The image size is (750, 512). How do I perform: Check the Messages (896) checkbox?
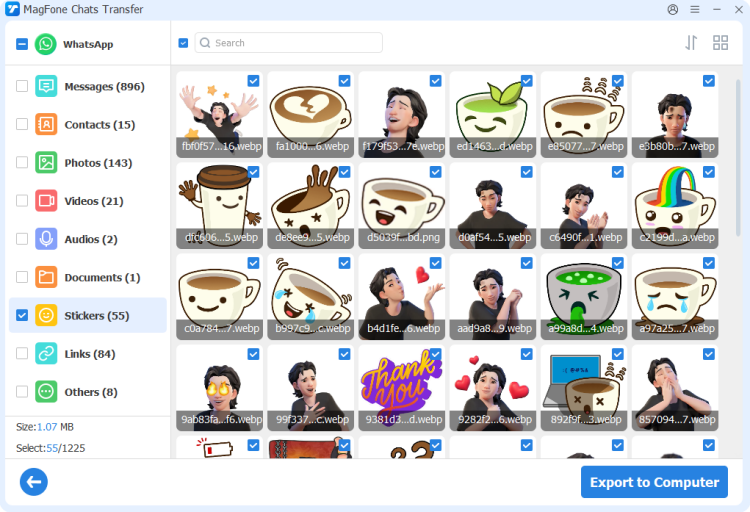pyautogui.click(x=22, y=86)
